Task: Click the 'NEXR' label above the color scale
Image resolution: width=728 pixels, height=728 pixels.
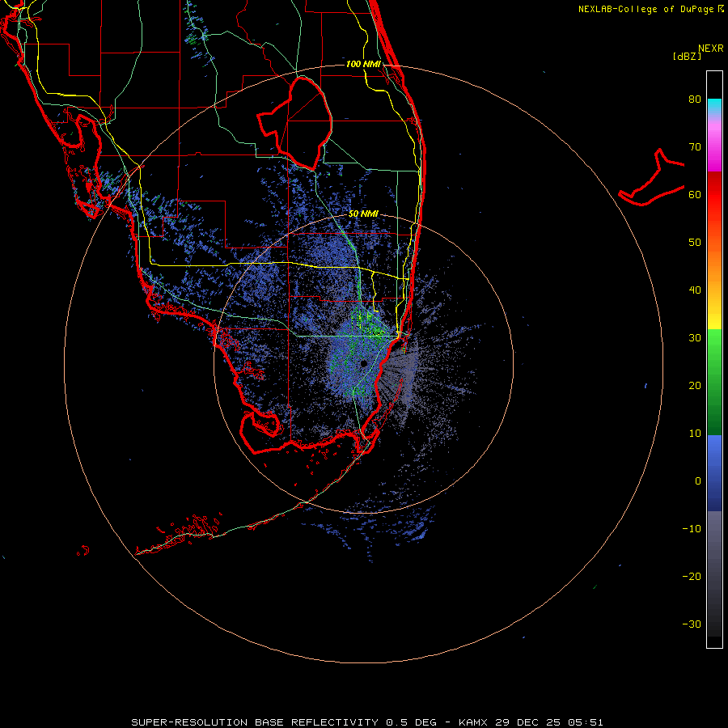Action: (x=711, y=49)
